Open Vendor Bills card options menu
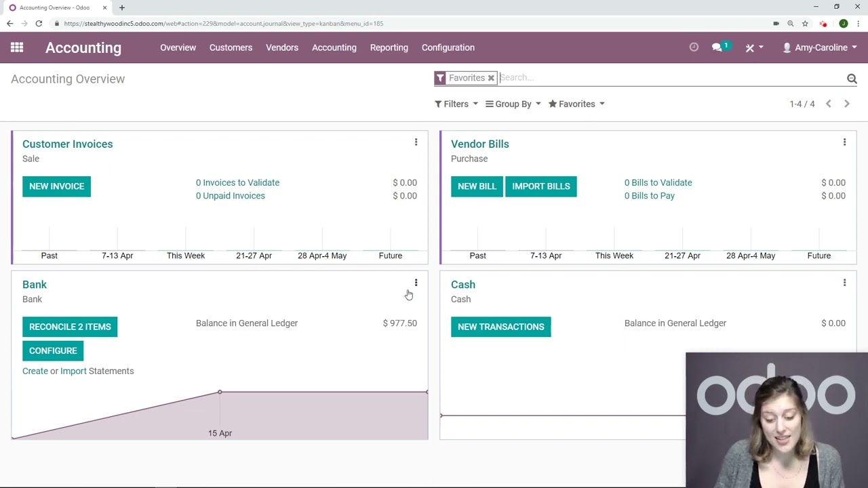This screenshot has height=488, width=868. pos(844,142)
